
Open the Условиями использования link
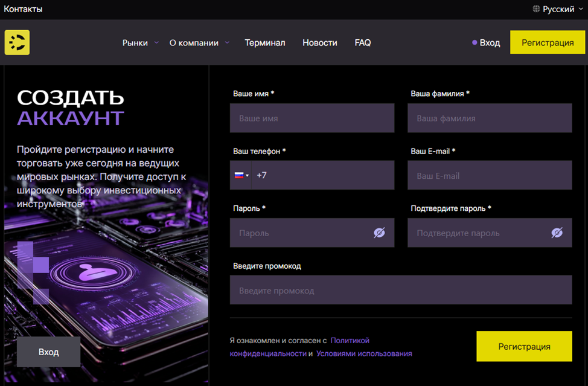[x=364, y=353]
